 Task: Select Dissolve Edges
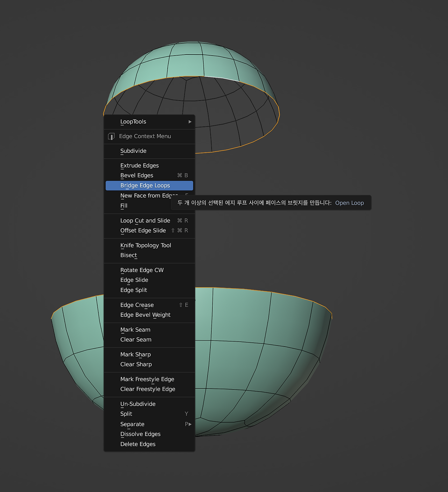[149, 434]
